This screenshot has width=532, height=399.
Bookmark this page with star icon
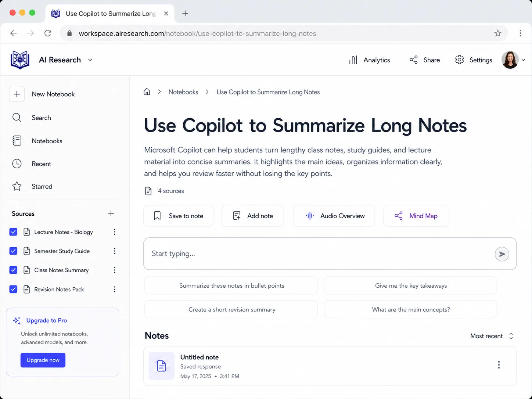coord(498,33)
